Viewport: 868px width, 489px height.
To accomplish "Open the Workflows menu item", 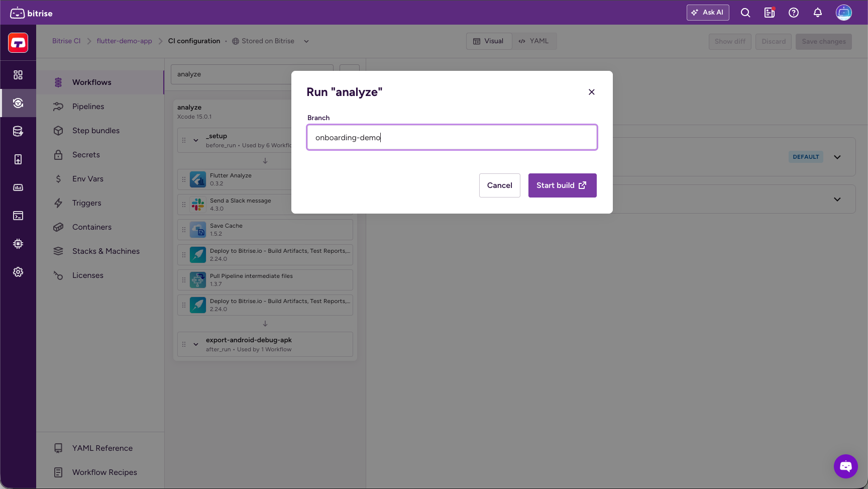I will click(100, 82).
